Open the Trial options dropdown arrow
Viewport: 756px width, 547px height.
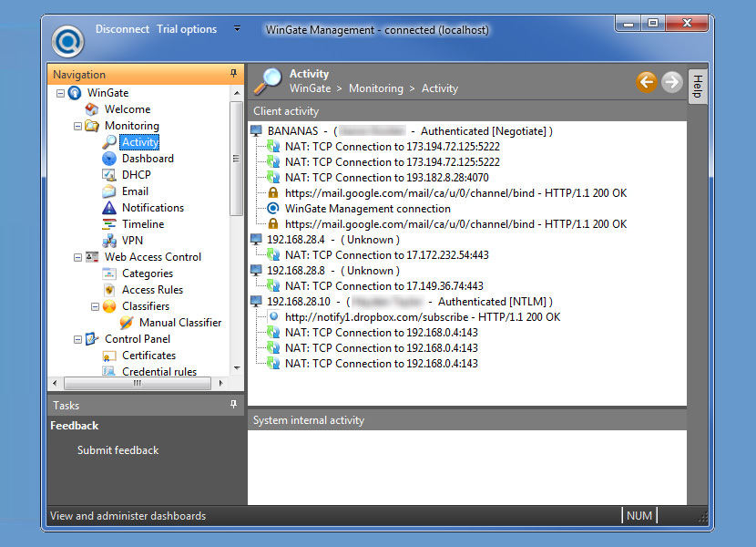237,28
